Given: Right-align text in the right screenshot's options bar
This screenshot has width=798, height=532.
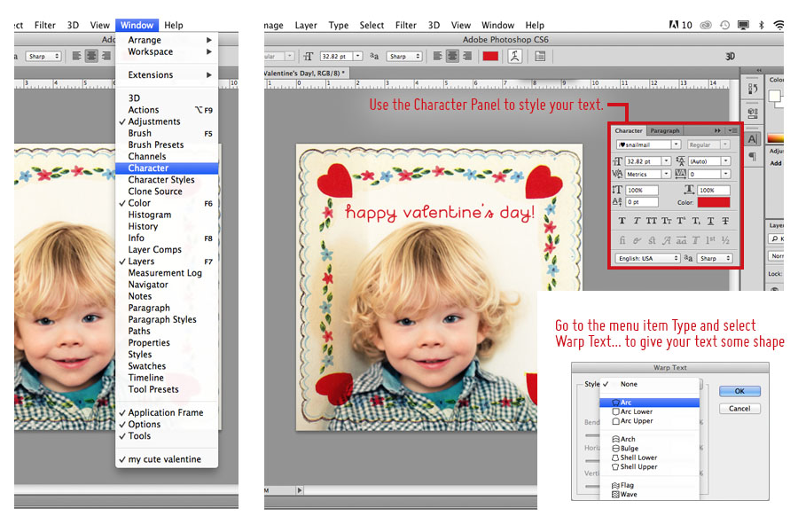Looking at the screenshot, I should click(467, 56).
